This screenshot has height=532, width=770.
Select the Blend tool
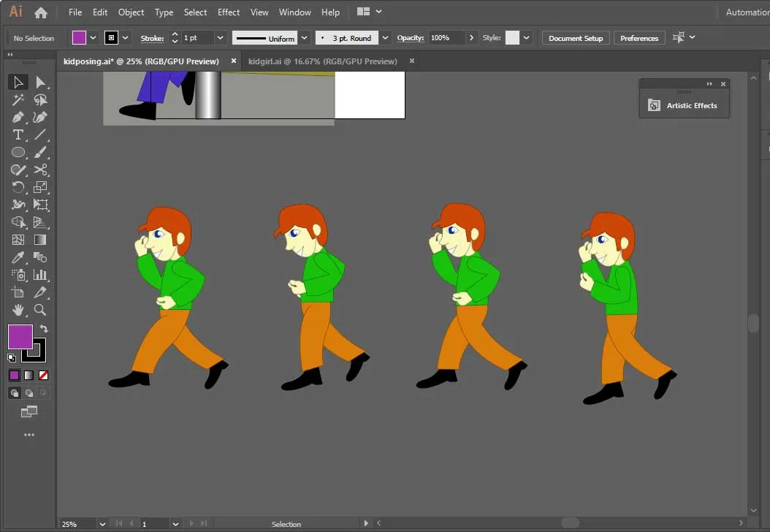click(40, 257)
